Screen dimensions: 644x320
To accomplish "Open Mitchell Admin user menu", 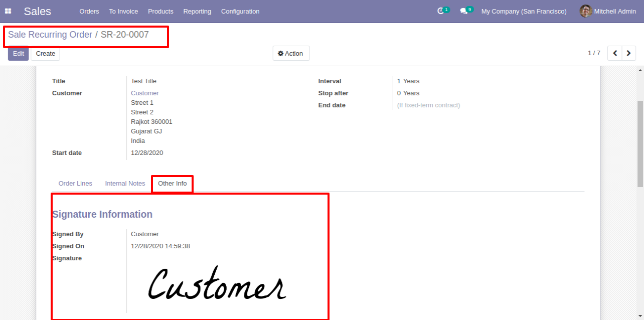I will pos(608,11).
